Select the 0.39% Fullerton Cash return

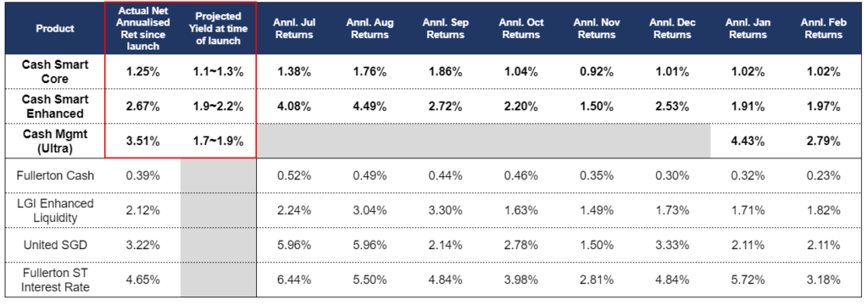[142, 176]
